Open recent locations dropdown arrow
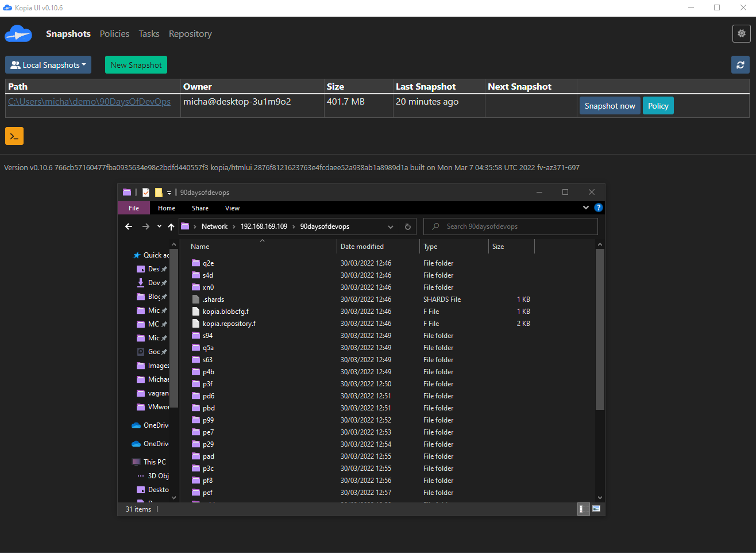The height and width of the screenshot is (553, 756). (x=159, y=226)
